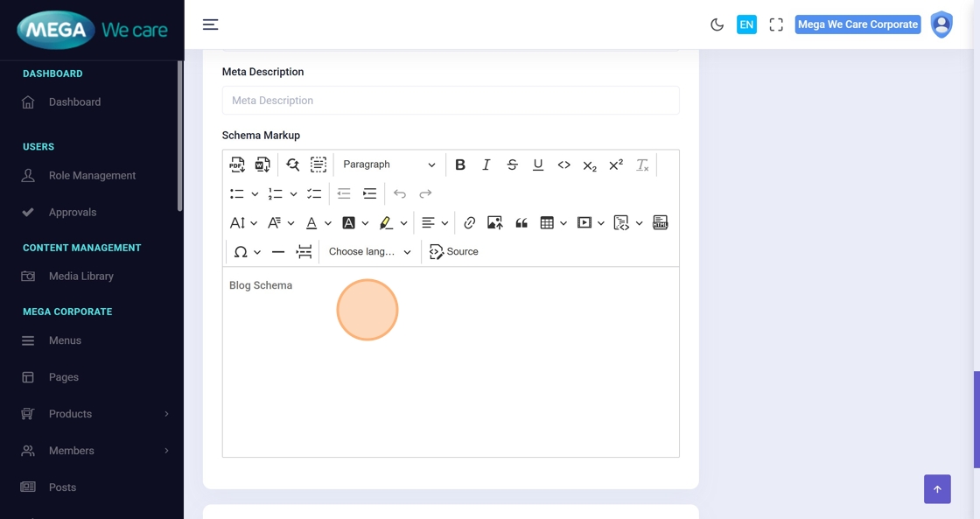Insert a horizontal line
The height and width of the screenshot is (519, 980).
[278, 252]
